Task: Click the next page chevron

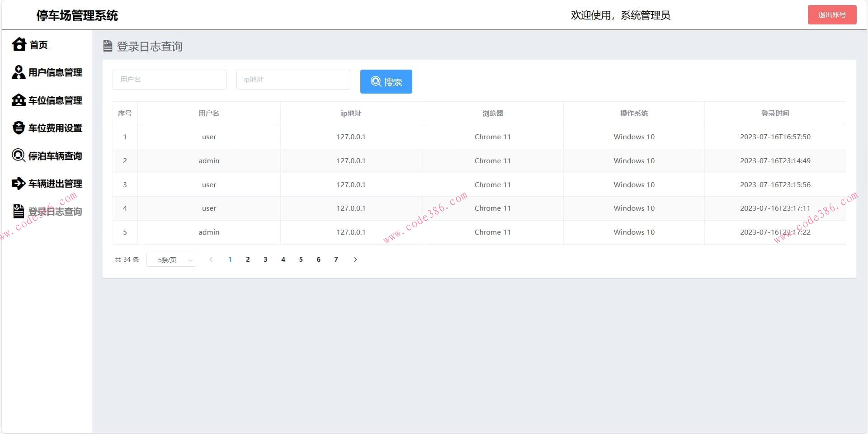Action: [x=355, y=259]
